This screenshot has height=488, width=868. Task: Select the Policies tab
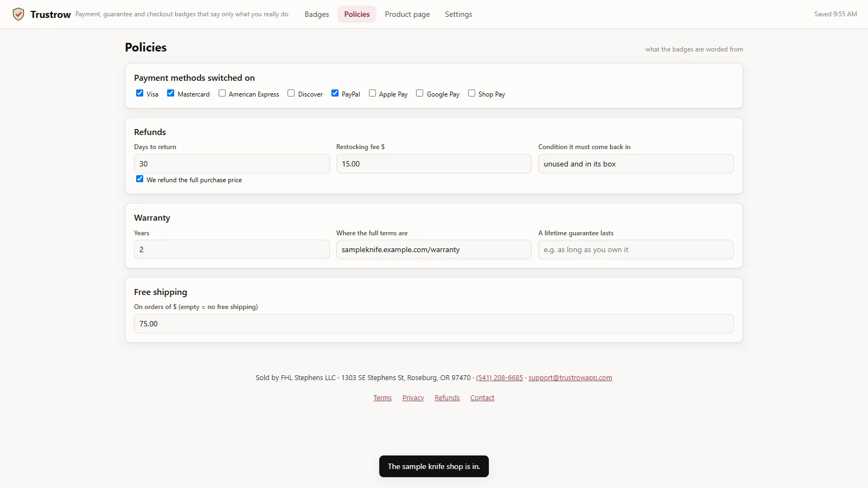(x=357, y=14)
